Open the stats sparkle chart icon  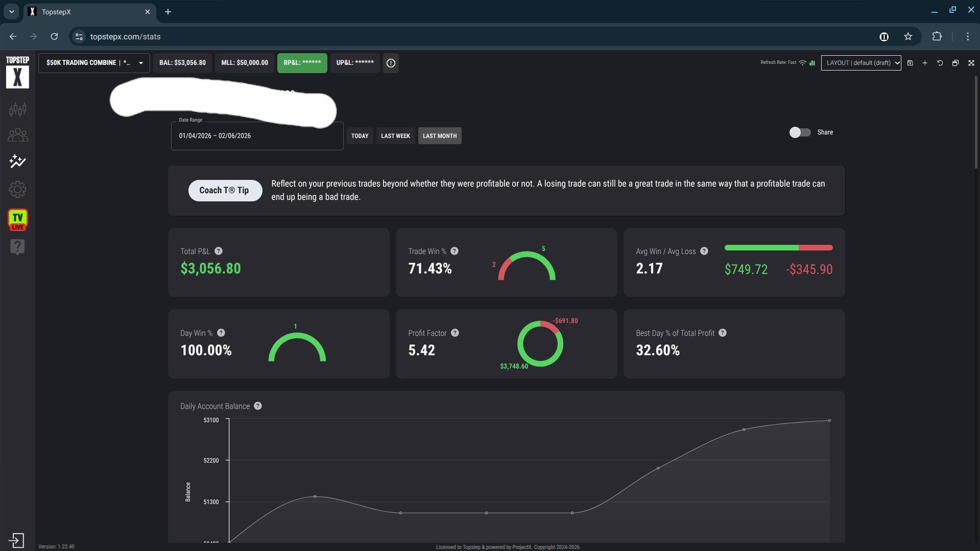[17, 162]
